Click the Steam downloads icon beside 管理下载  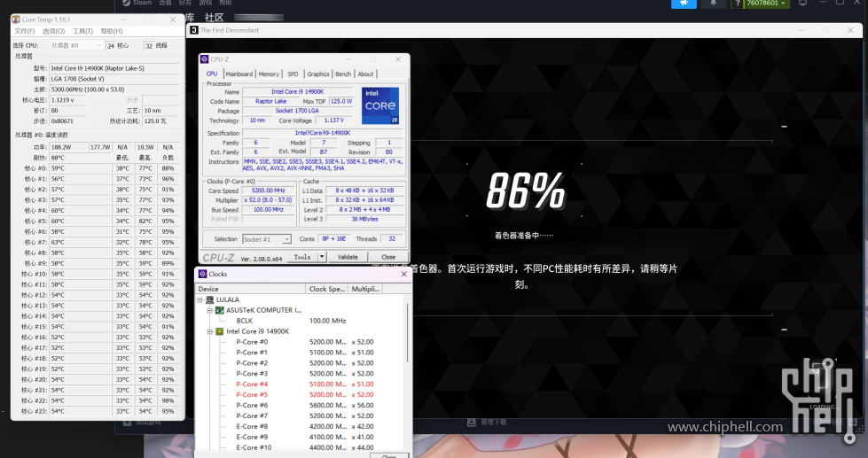(x=472, y=422)
